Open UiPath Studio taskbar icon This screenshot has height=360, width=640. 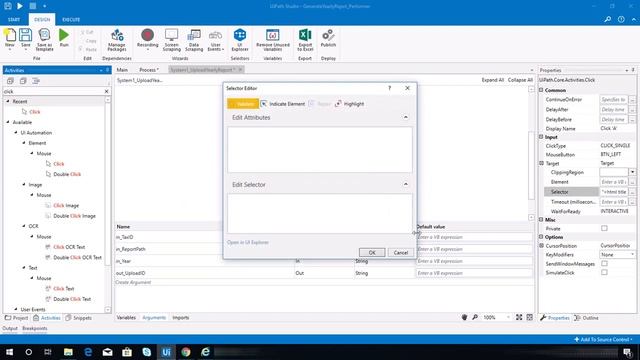[166, 352]
